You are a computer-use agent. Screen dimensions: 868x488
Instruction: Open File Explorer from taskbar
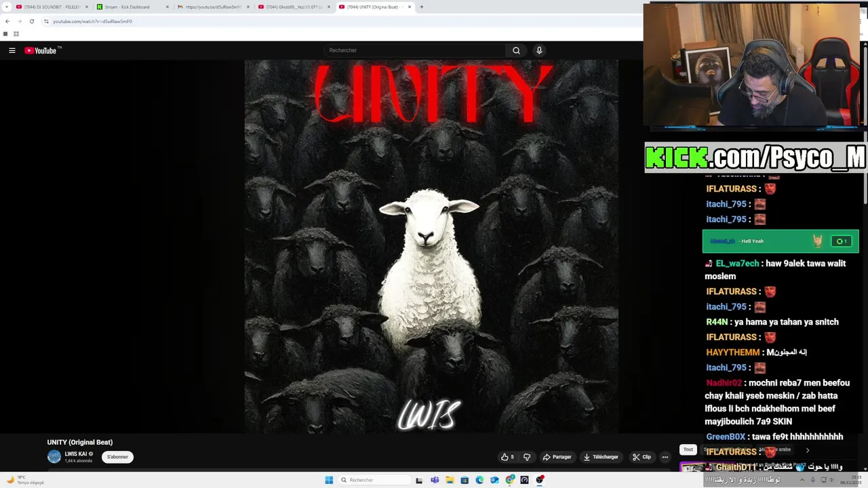450,480
